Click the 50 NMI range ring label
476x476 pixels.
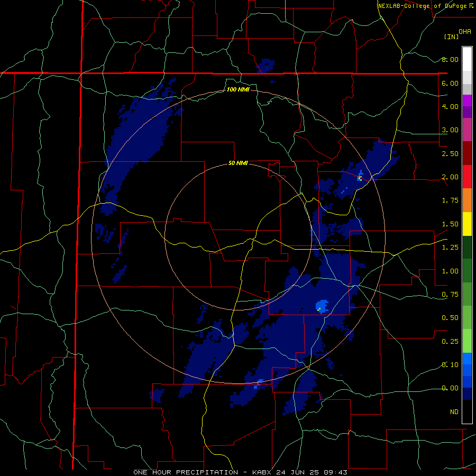[x=238, y=163]
